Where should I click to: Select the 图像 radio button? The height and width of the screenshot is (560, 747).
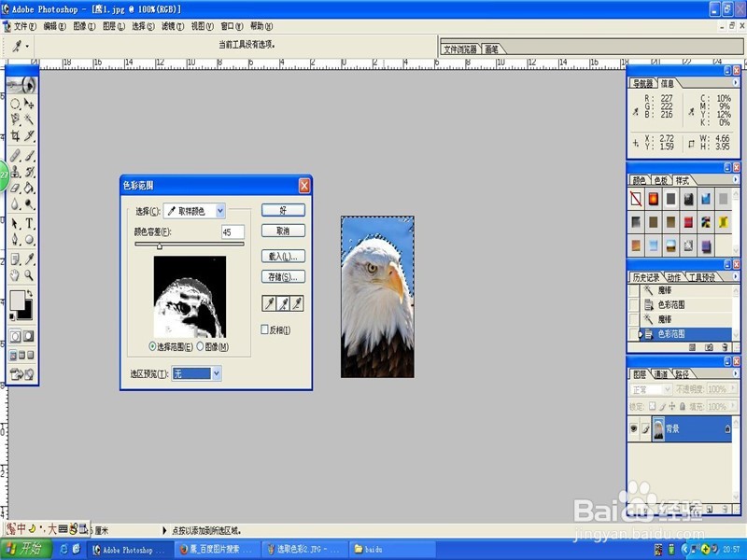pyautogui.click(x=200, y=346)
